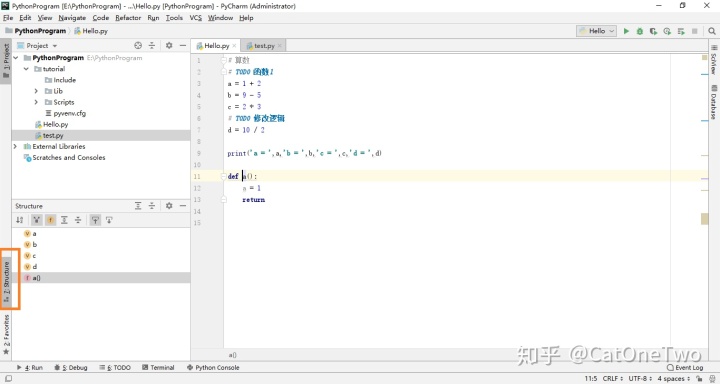The image size is (720, 384).
Task: Open the Tools menu
Action: pyautogui.click(x=174, y=18)
